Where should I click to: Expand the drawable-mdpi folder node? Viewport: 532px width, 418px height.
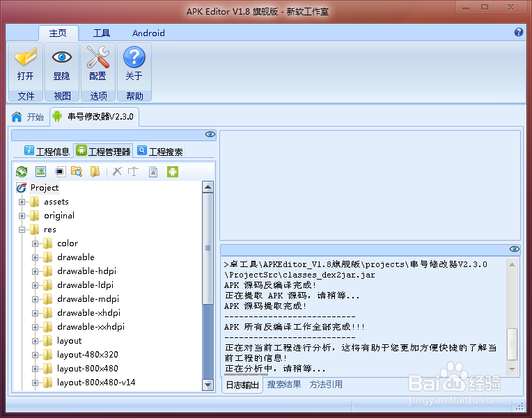[x=35, y=299]
